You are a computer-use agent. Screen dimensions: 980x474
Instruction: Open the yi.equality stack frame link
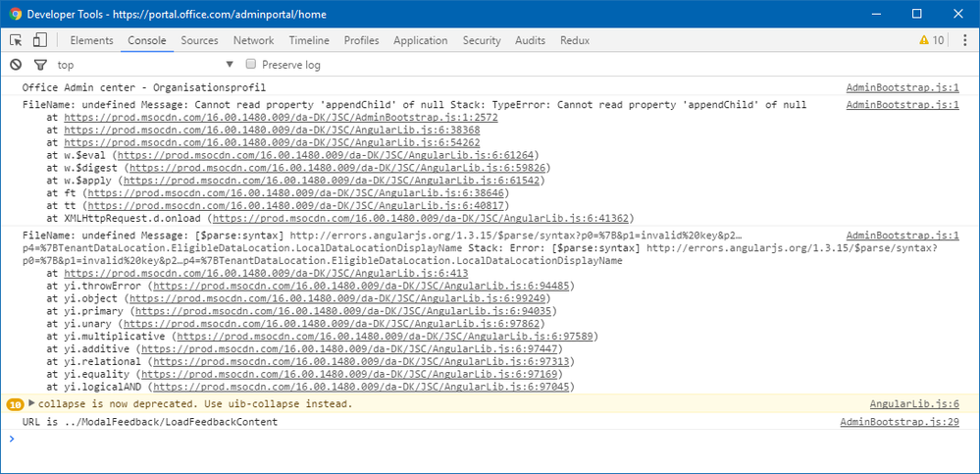(x=349, y=373)
